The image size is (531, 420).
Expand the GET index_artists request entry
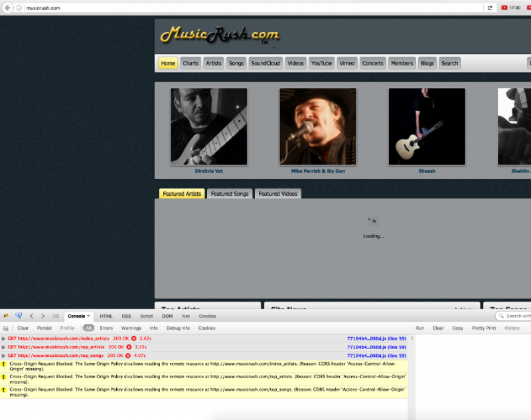point(4,338)
